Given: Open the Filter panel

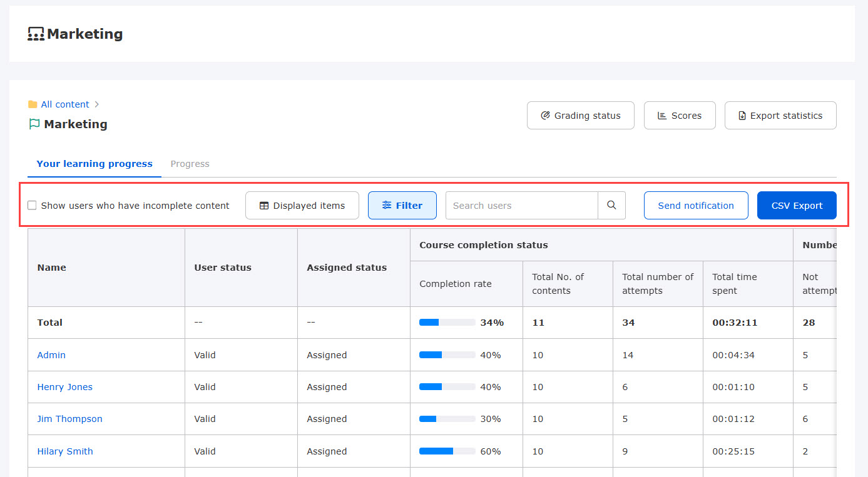Looking at the screenshot, I should pyautogui.click(x=402, y=205).
